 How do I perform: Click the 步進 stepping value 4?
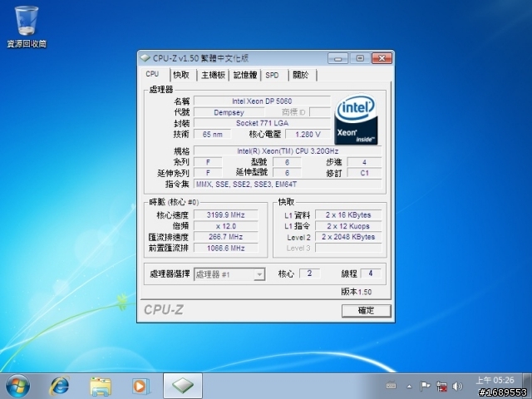click(364, 162)
